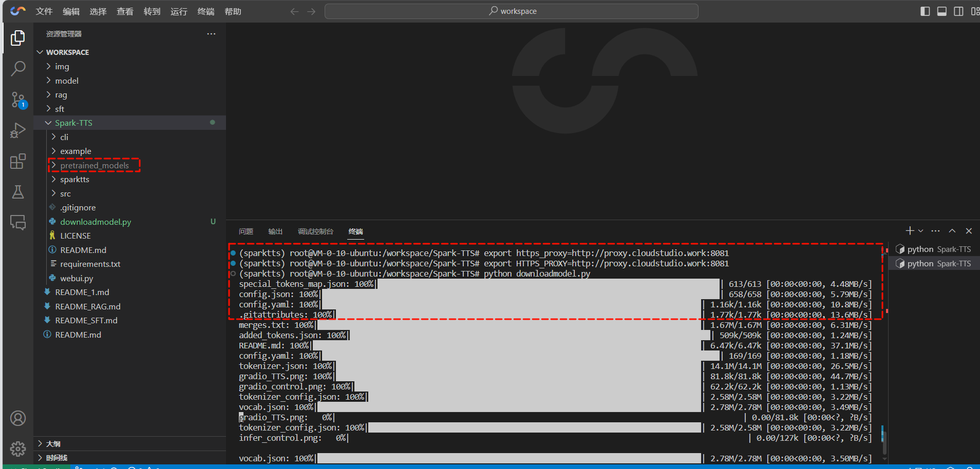
Task: Open README_SFT.md file
Action: pyautogui.click(x=129, y=320)
